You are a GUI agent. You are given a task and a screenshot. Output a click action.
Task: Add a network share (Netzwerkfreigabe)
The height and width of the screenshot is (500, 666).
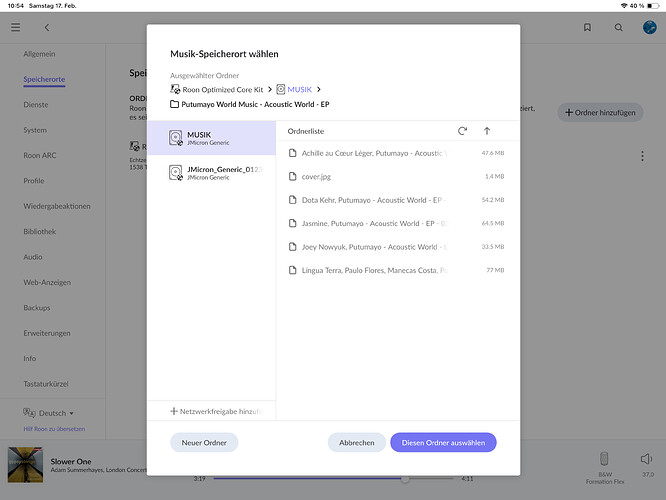217,411
